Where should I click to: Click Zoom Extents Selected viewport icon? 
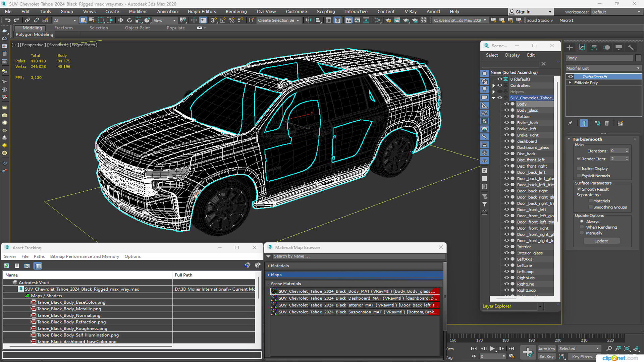627,349
